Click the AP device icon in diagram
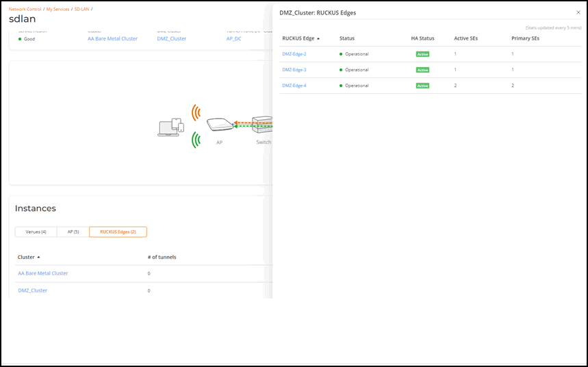The height and width of the screenshot is (367, 588). 218,126
